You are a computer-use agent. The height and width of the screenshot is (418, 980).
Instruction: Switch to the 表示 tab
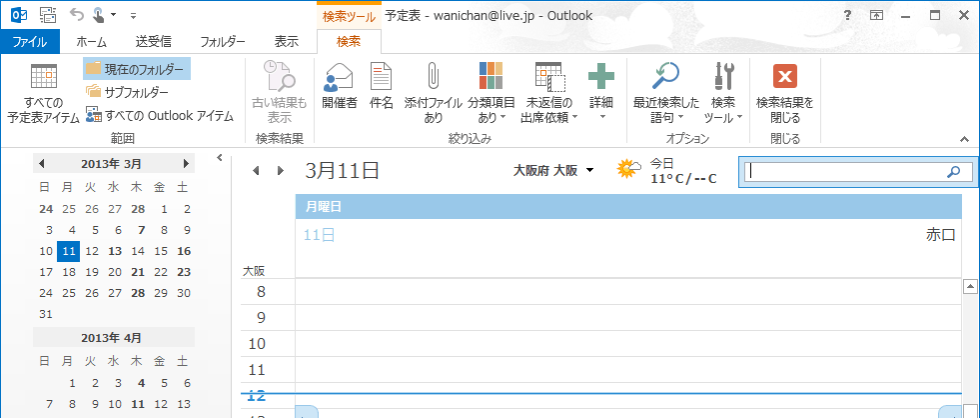tap(287, 42)
